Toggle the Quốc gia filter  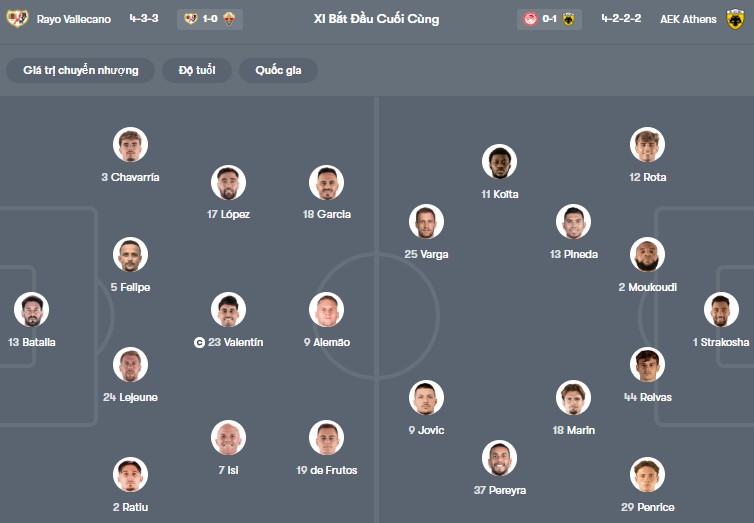click(x=278, y=70)
